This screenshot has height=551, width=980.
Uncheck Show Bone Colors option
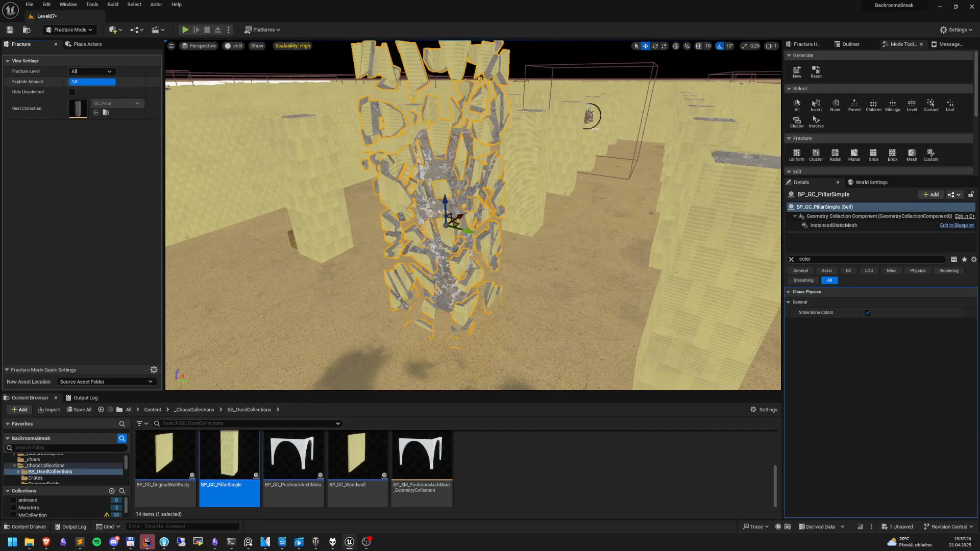tap(867, 313)
